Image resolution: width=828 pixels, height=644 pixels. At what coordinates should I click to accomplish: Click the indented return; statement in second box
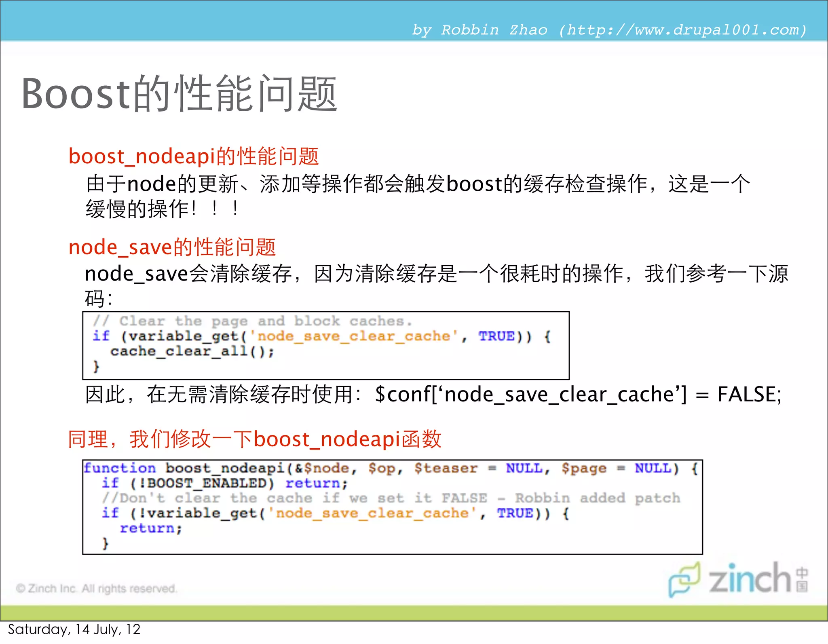click(x=151, y=528)
